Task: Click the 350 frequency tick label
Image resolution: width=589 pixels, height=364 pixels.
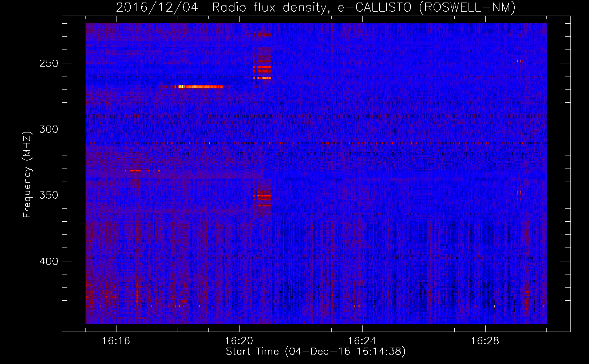Action: [48, 195]
